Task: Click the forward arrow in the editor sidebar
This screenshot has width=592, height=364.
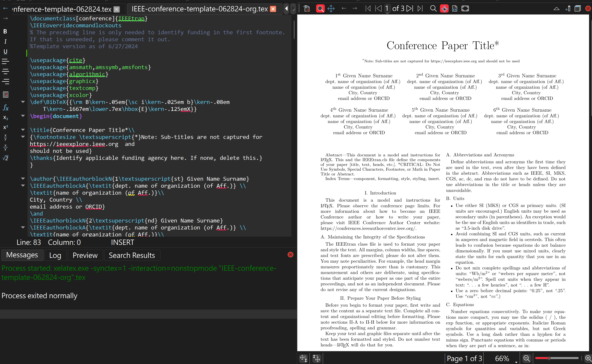Action: 5,18
